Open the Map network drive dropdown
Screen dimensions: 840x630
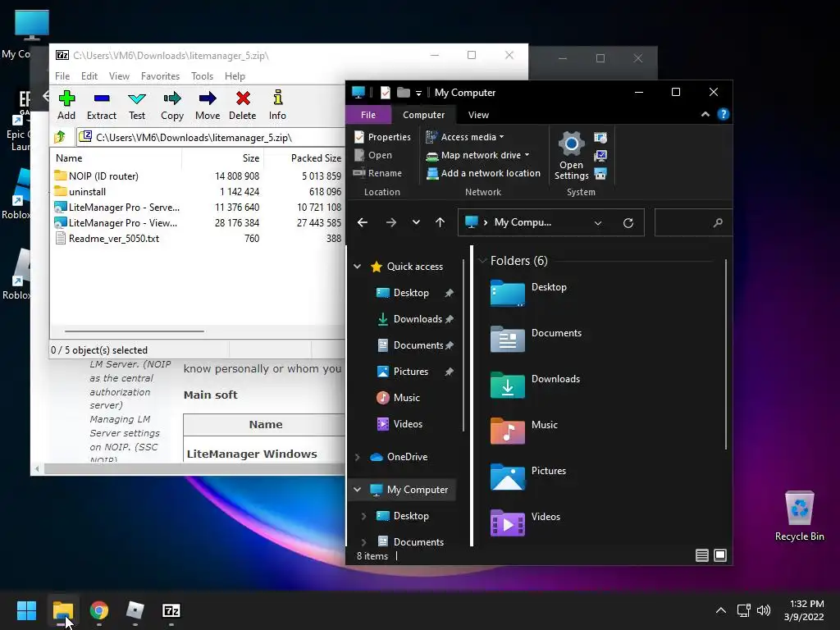click(x=478, y=155)
